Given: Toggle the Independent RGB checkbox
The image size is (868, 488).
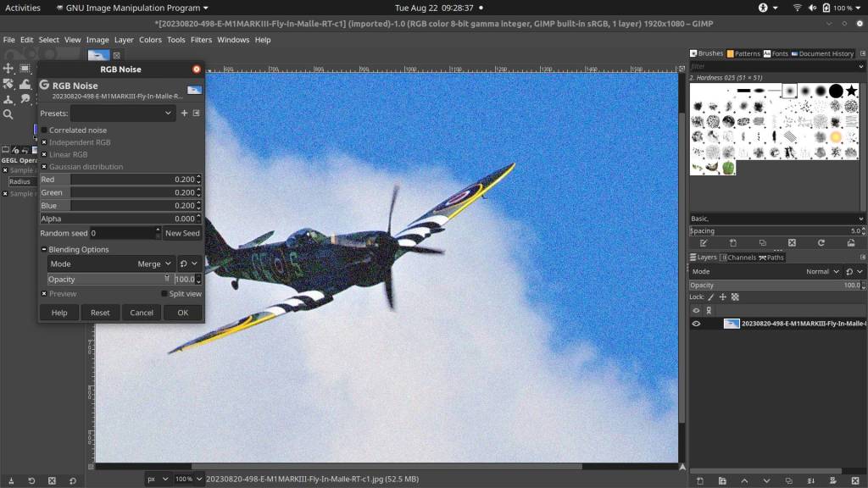Looking at the screenshot, I should click(x=44, y=142).
